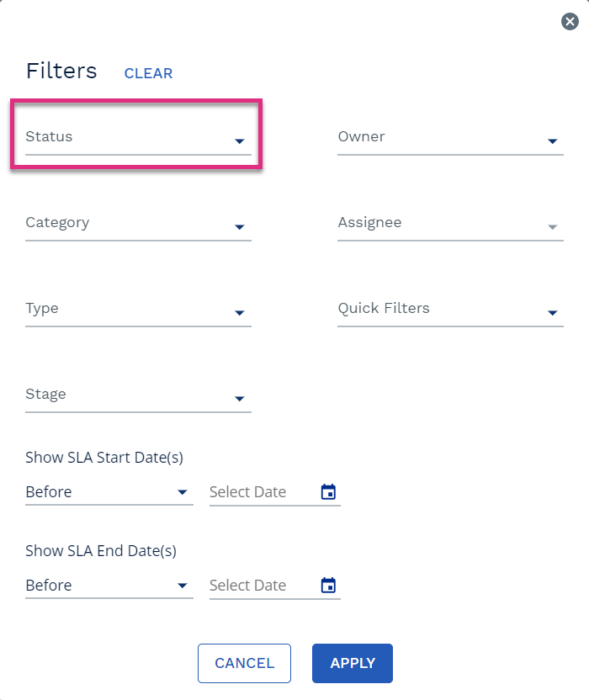Click the Owner dropdown arrow

pyautogui.click(x=552, y=141)
